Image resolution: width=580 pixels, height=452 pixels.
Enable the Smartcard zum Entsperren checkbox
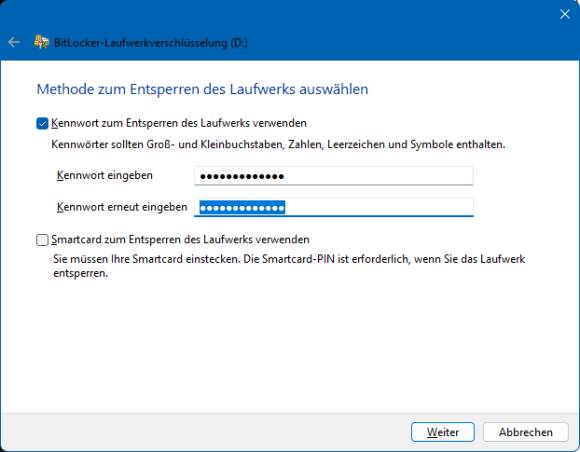click(42, 240)
